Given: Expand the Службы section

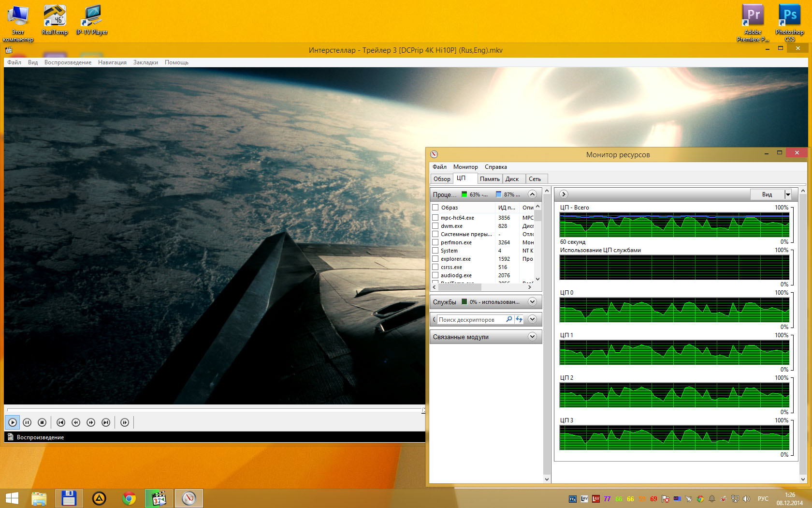Looking at the screenshot, I should tap(532, 302).
